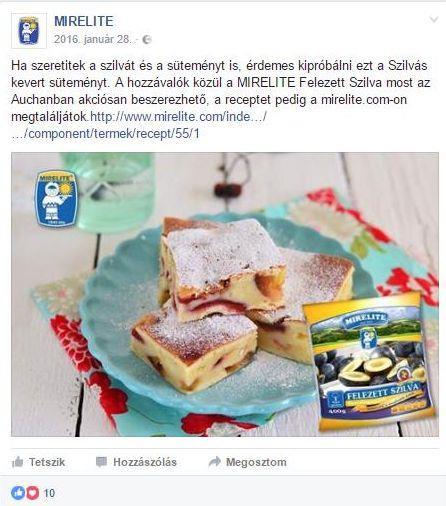
Task: Click the public globe privacy icon
Action: point(146,40)
